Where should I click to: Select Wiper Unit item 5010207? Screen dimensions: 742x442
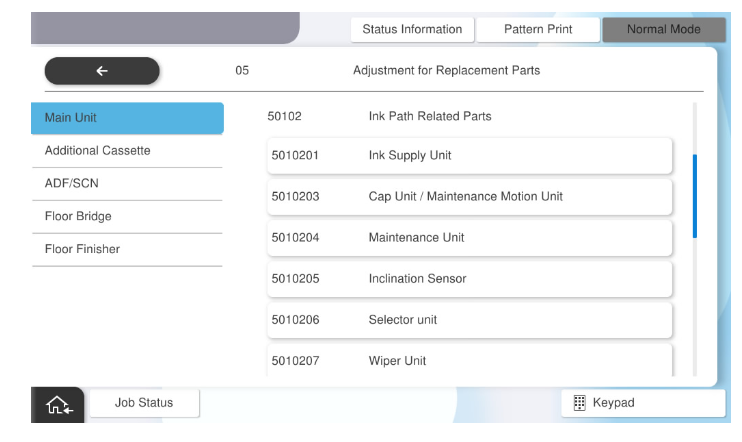tap(470, 360)
